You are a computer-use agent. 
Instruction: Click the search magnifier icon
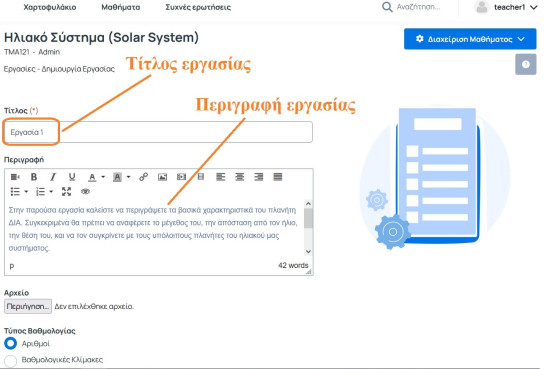[387, 7]
